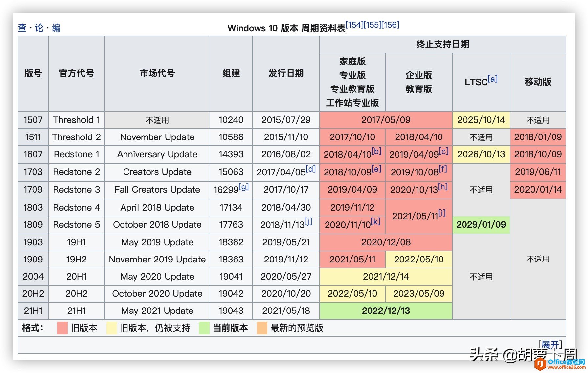Click the yellow 旧版本，仍被支持 legend swatch
The image size is (588, 373).
[111, 328]
